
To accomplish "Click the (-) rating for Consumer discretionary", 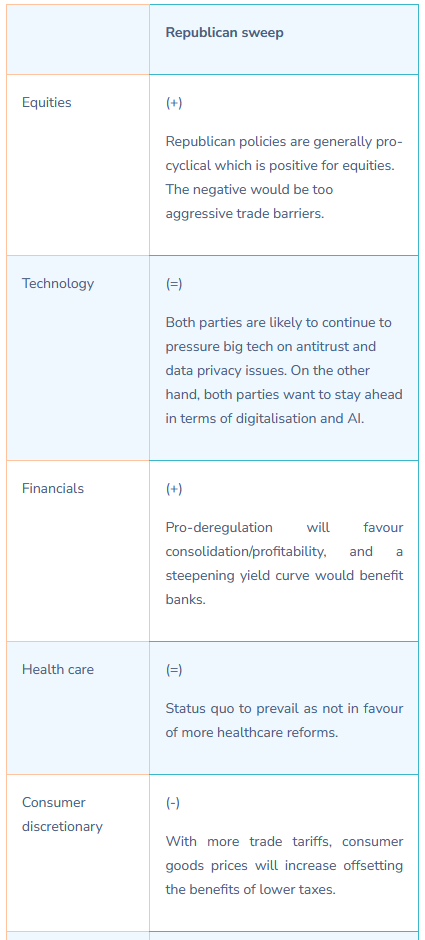I will click(x=173, y=803).
